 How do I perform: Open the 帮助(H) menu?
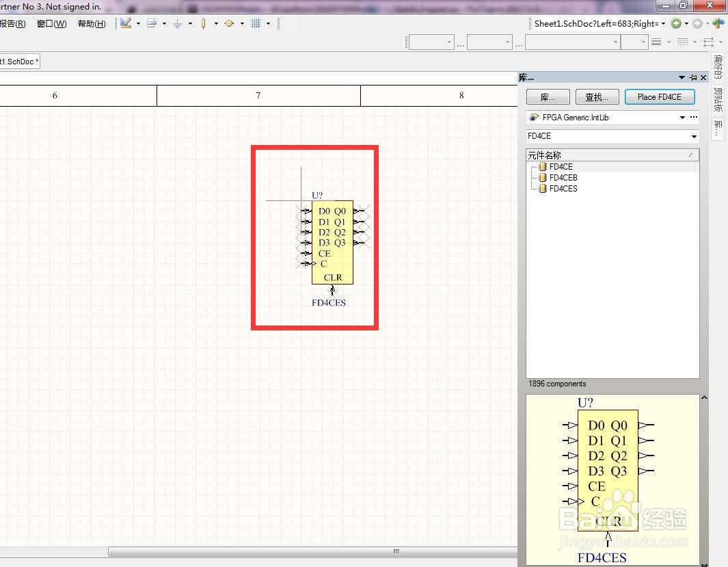(x=92, y=24)
